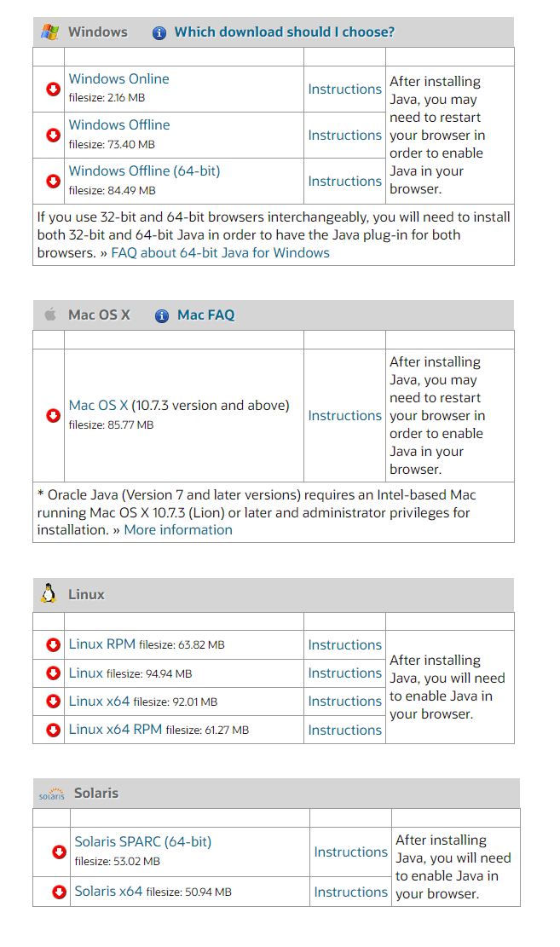Select the Linux x64 download link
Viewport: 560px width, 947px height.
(x=99, y=702)
